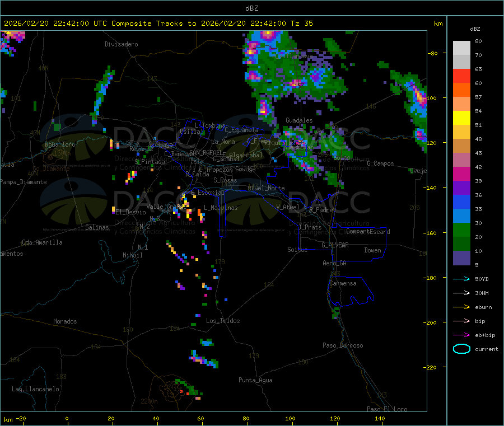Select the 54 dBZ yellow color swatch
The width and height of the screenshot is (504, 426).
point(461,118)
